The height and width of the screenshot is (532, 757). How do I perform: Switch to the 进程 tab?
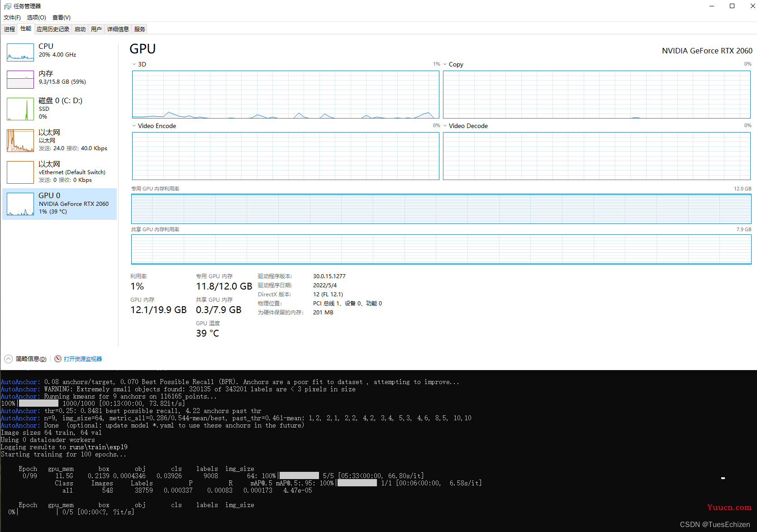coord(10,29)
